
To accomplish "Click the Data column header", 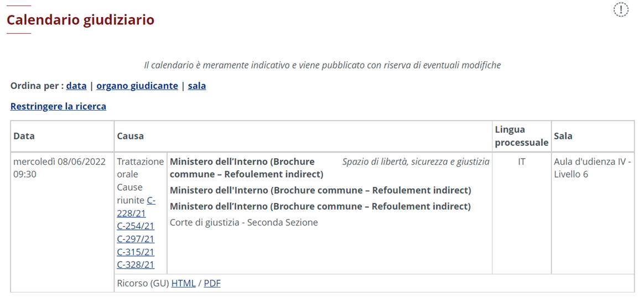I will (24, 136).
